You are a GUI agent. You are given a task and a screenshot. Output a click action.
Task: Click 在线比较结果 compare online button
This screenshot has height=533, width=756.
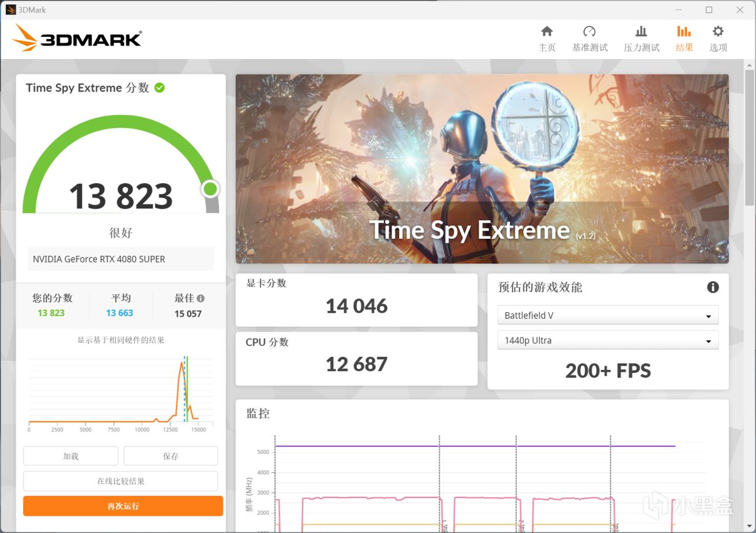pos(120,481)
